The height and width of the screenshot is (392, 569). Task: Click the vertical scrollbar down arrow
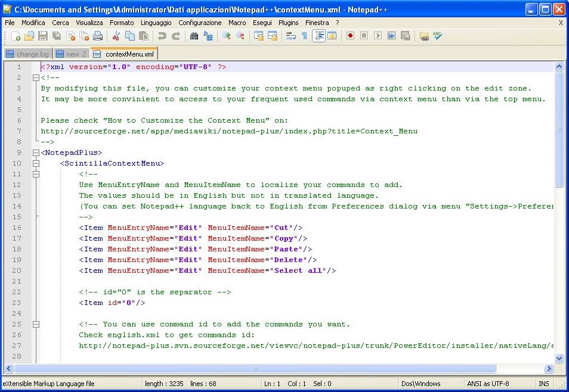pyautogui.click(x=559, y=358)
